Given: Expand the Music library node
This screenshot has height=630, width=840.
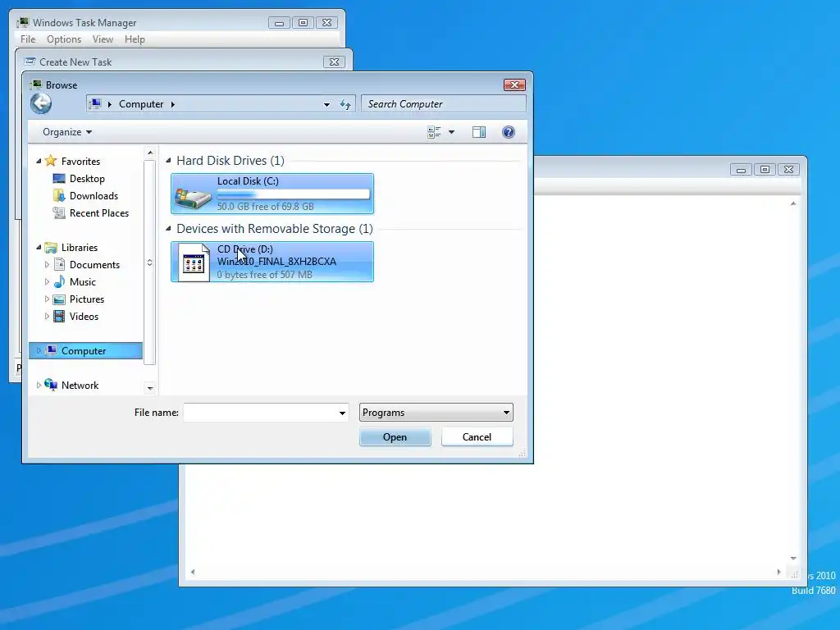Looking at the screenshot, I should [47, 281].
